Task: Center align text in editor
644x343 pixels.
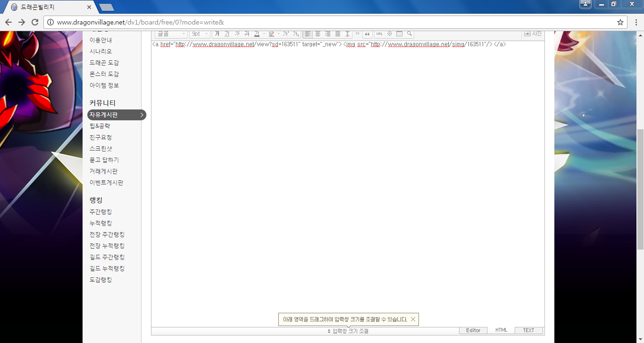Action: click(318, 33)
